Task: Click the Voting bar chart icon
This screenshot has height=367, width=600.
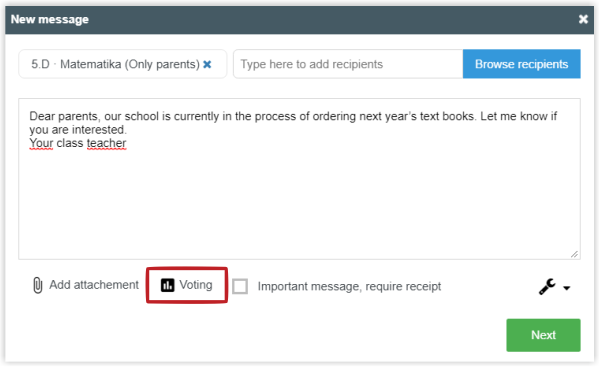Action: pyautogui.click(x=167, y=285)
